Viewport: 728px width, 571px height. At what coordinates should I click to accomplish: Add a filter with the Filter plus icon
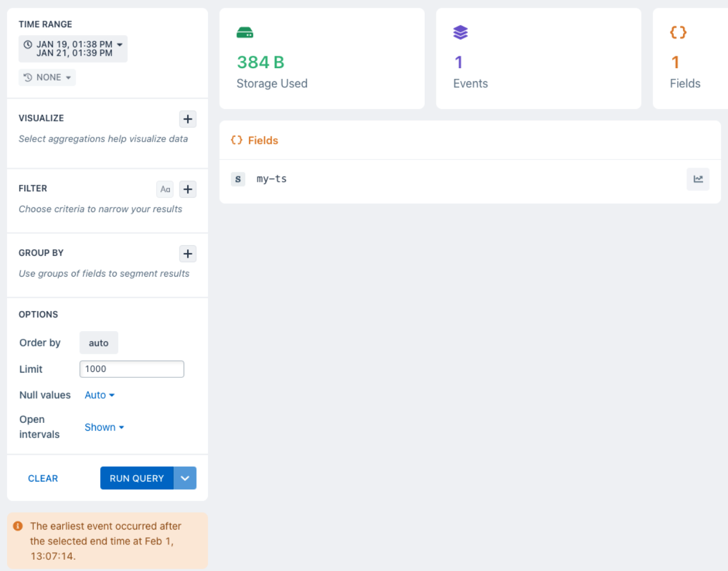tap(188, 190)
